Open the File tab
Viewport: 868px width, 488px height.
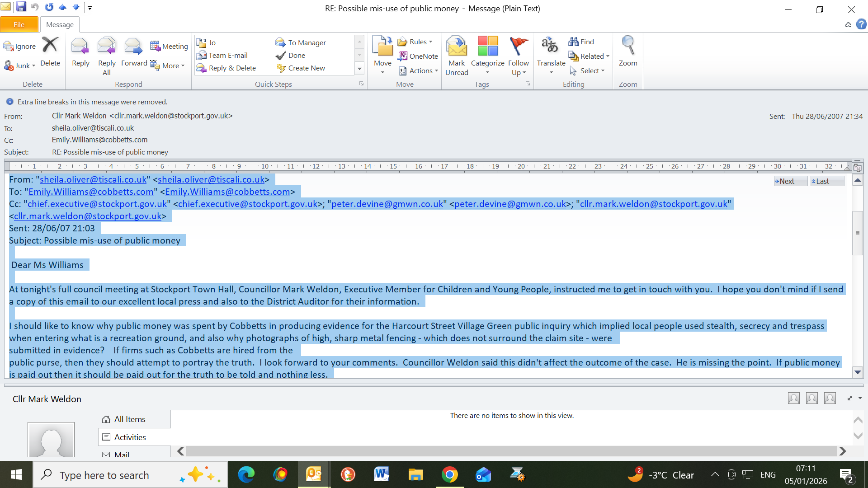[x=19, y=24]
